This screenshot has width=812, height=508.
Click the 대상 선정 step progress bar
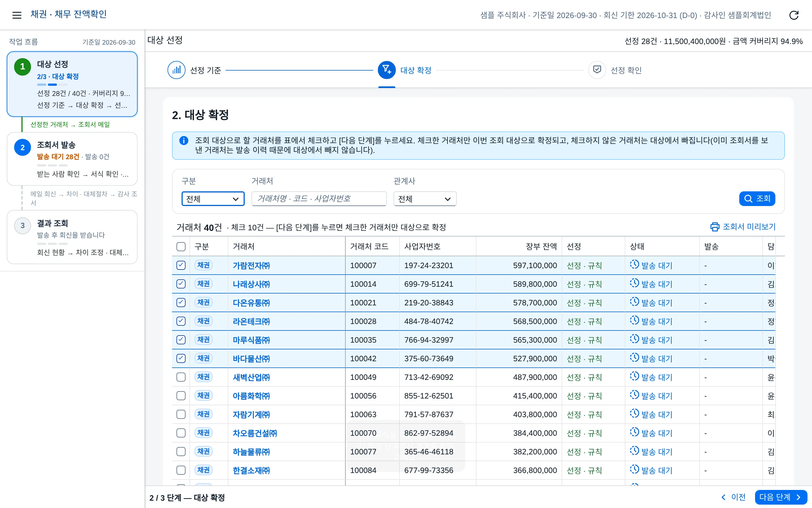click(52, 85)
